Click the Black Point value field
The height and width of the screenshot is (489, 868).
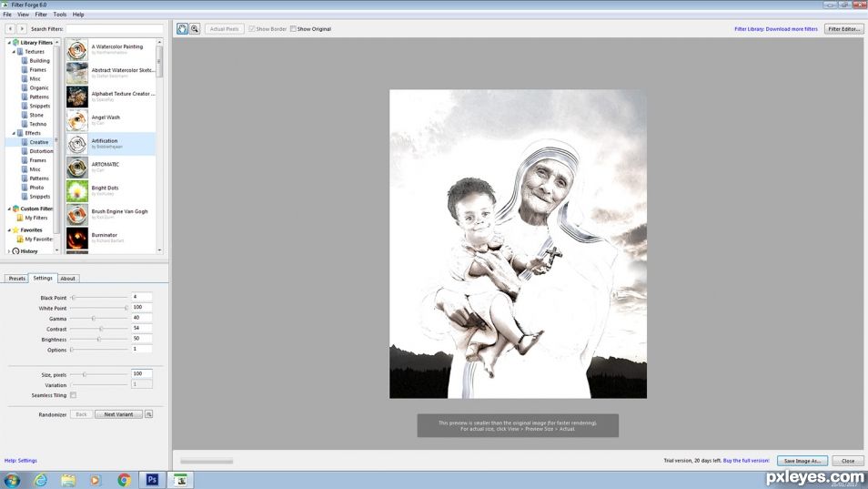pos(142,297)
